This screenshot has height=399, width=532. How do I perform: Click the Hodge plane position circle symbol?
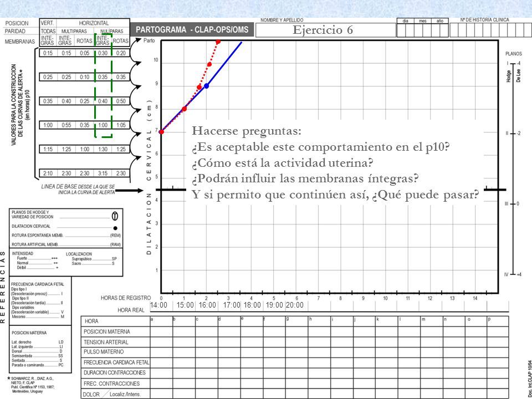(115, 215)
